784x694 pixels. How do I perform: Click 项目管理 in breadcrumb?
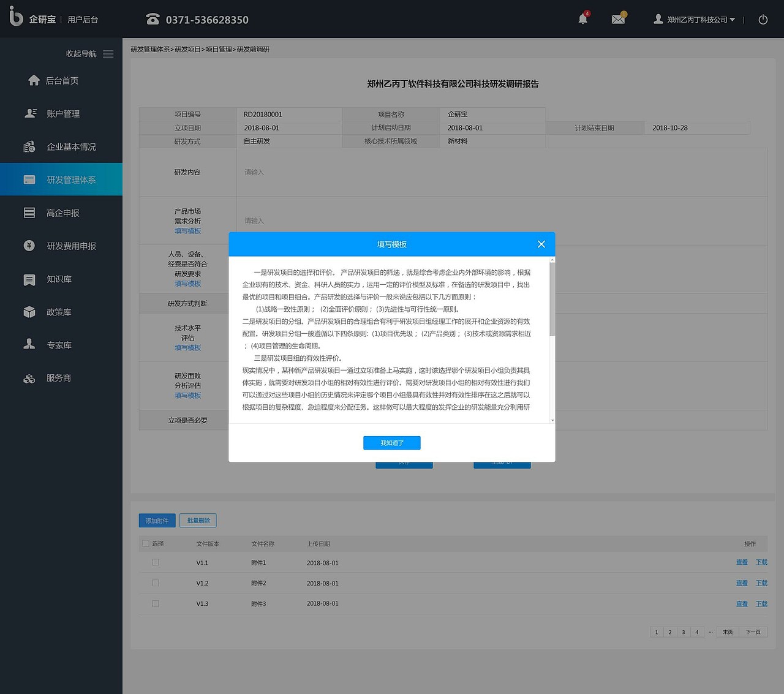point(219,49)
